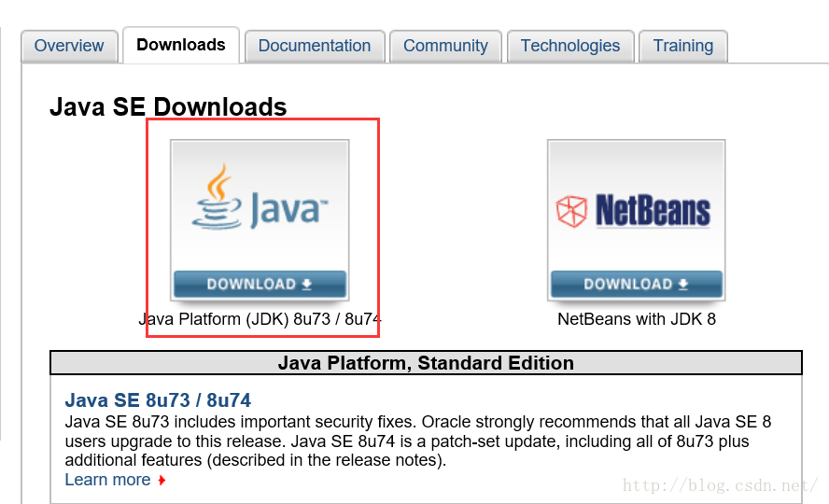Viewport: 829px width, 504px height.
Task: Click the Java Platform (JDK) 8u73 / 8u74 caption
Action: click(260, 319)
